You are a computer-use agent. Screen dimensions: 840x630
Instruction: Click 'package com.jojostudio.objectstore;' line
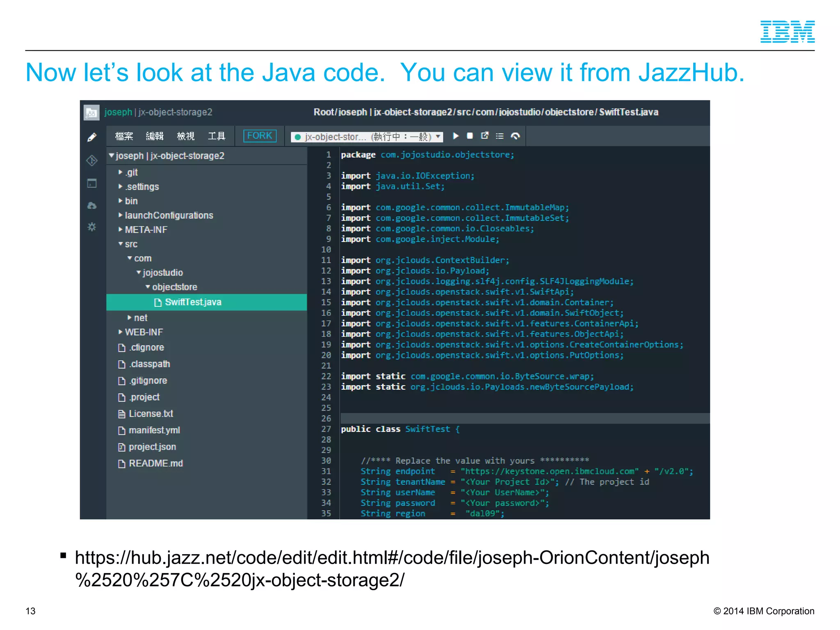[x=427, y=155]
